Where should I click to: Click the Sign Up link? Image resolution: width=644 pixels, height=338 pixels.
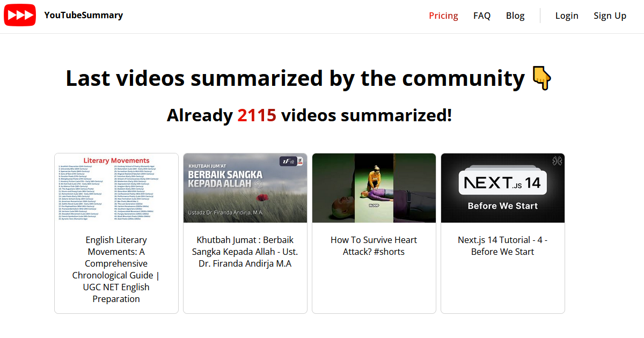click(x=610, y=16)
